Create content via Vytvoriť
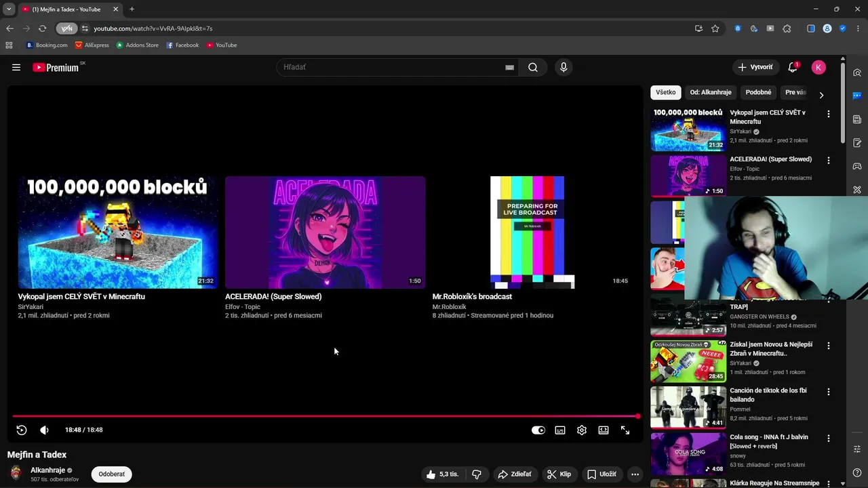The height and width of the screenshot is (488, 868). (x=755, y=67)
